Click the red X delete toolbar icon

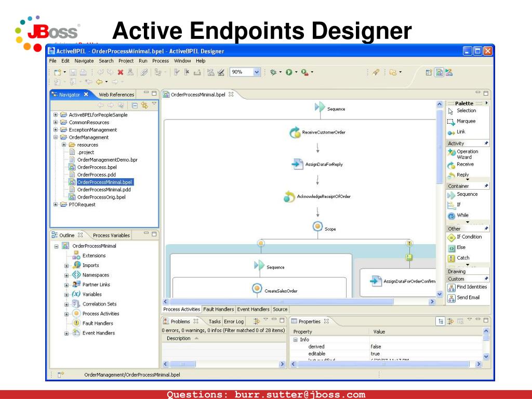[121, 72]
